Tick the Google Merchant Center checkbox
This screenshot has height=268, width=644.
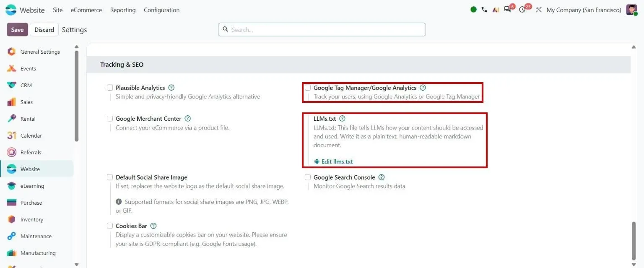point(110,119)
